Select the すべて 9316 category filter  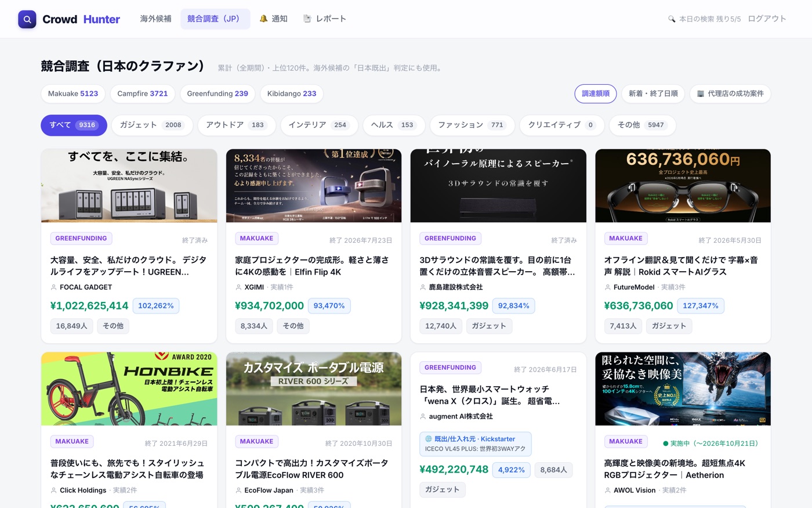pyautogui.click(x=74, y=125)
